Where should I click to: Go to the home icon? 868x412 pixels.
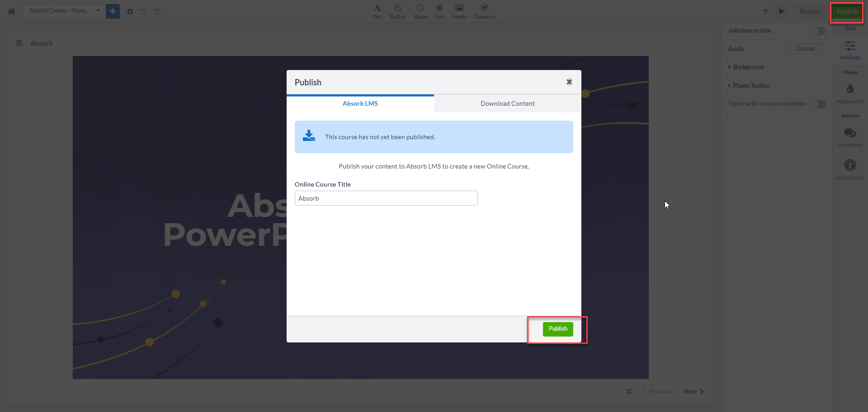pos(11,11)
